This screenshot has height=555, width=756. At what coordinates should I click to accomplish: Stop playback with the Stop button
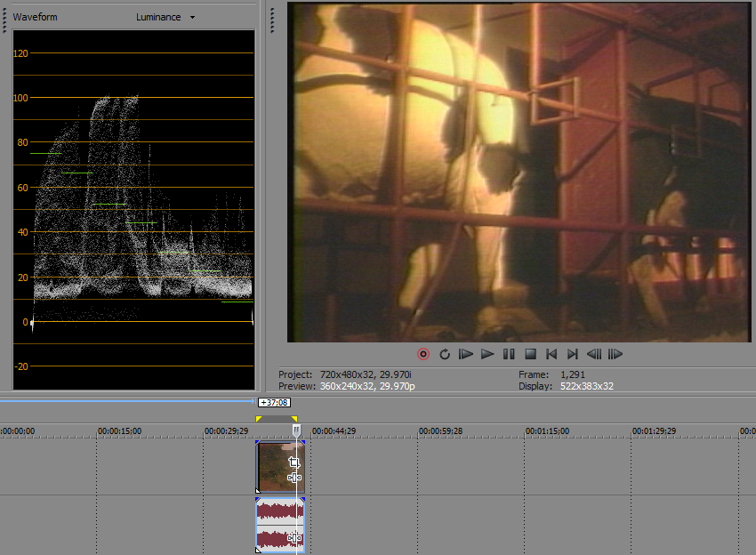pyautogui.click(x=530, y=354)
